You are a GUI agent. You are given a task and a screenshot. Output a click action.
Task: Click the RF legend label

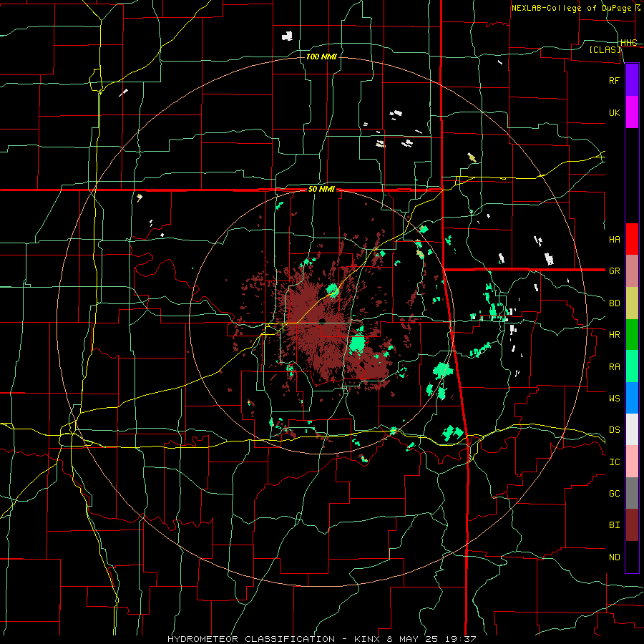coord(614,80)
